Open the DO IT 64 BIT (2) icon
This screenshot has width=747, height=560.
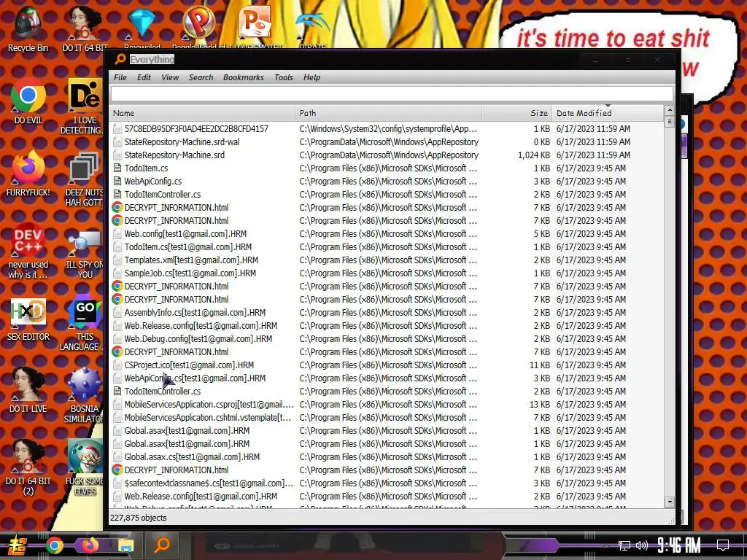(x=28, y=468)
